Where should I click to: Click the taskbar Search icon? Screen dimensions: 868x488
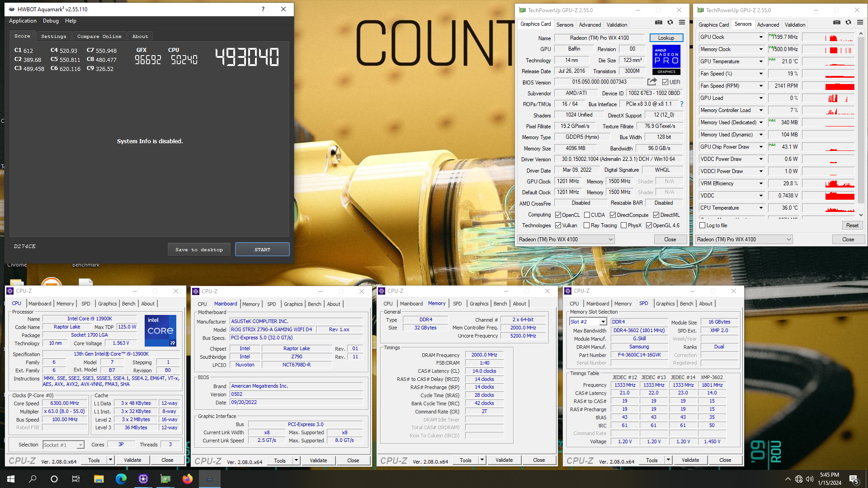tap(33, 479)
